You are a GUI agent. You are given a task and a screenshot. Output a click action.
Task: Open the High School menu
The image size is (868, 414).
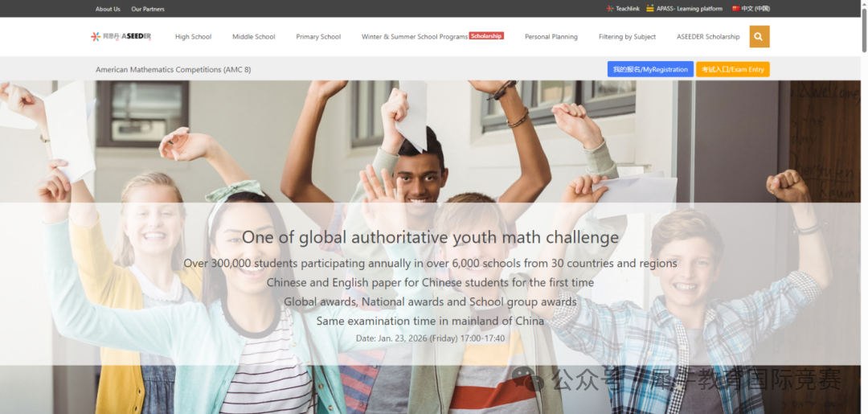tap(193, 36)
